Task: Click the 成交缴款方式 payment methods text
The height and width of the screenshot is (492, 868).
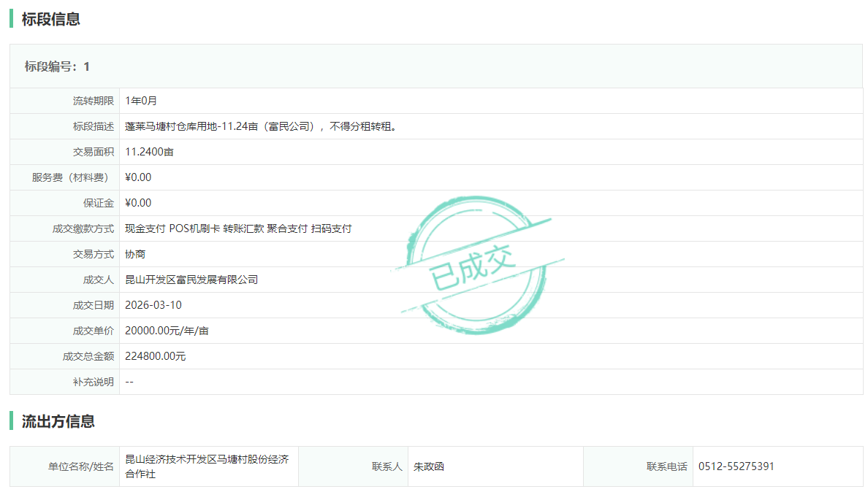Action: pyautogui.click(x=238, y=228)
